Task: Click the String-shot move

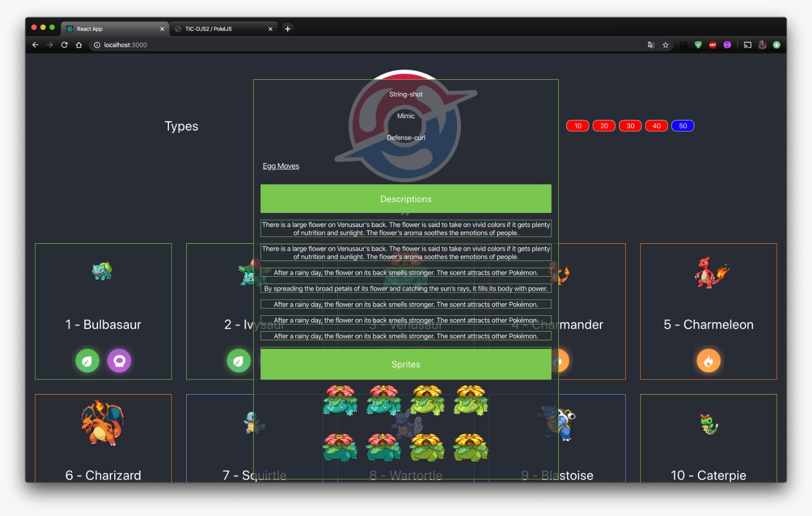Action: [x=406, y=94]
